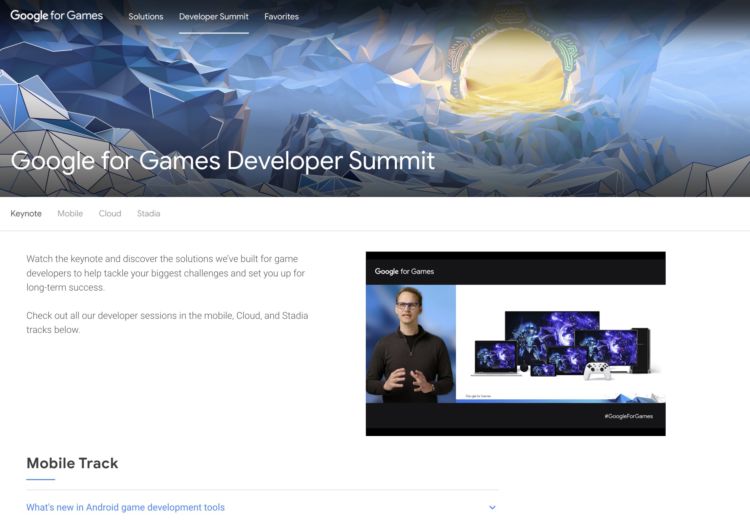Click the Google for Games label inside the video

tap(404, 271)
